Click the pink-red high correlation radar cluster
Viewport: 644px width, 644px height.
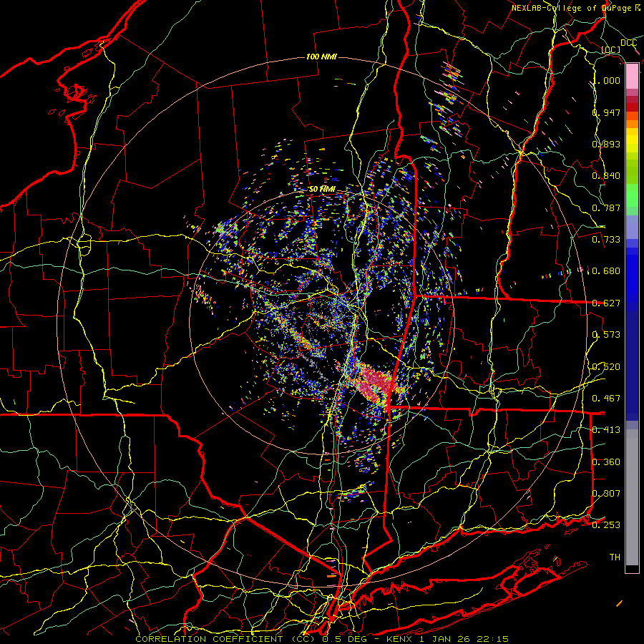click(x=376, y=384)
